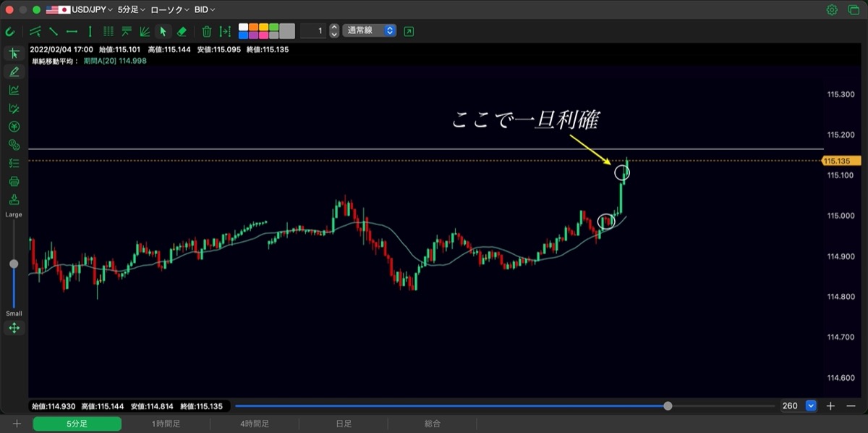Click the download save sidebar icon
The height and width of the screenshot is (433, 868).
click(x=14, y=199)
